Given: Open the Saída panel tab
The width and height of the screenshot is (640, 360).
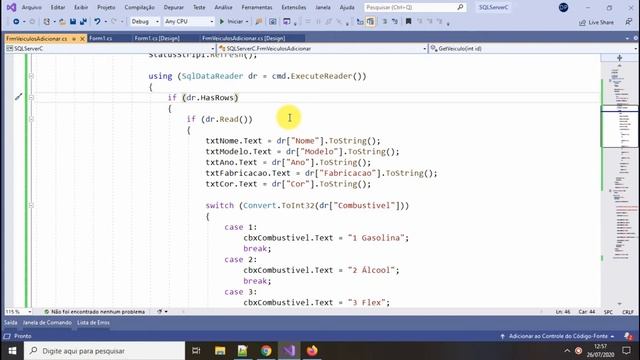Looking at the screenshot, I should click(11, 322).
